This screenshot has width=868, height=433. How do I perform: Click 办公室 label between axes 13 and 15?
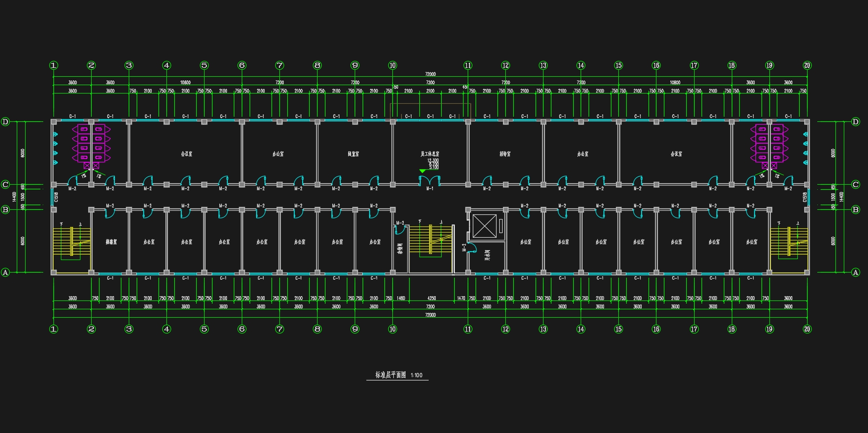pyautogui.click(x=583, y=153)
